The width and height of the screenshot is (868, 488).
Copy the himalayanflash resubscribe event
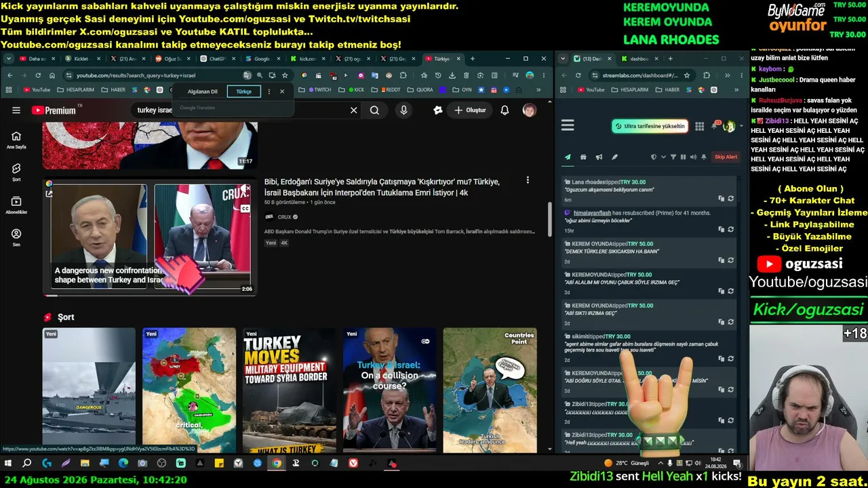(722, 229)
